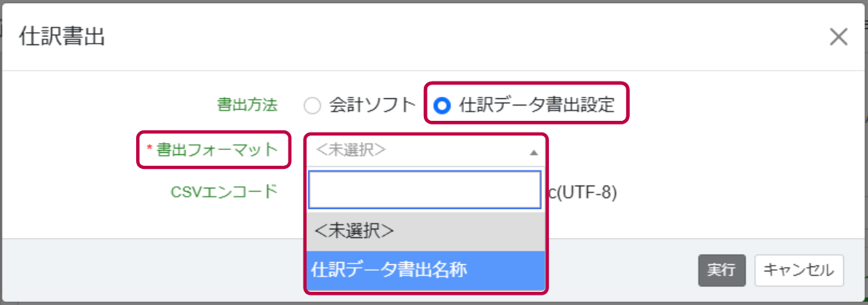This screenshot has width=868, height=305.
Task: Click the partially hidden (UTF-8) encoding option
Action: [583, 192]
